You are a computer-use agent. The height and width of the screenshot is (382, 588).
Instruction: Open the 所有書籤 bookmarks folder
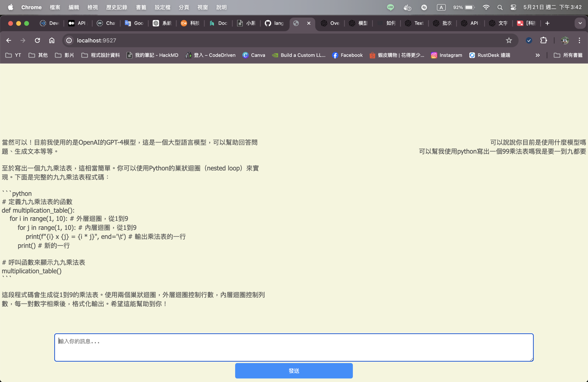coord(568,55)
